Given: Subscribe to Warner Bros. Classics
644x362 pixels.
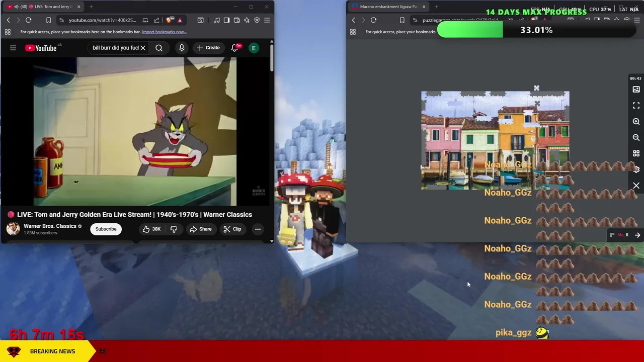Looking at the screenshot, I should 106,229.
